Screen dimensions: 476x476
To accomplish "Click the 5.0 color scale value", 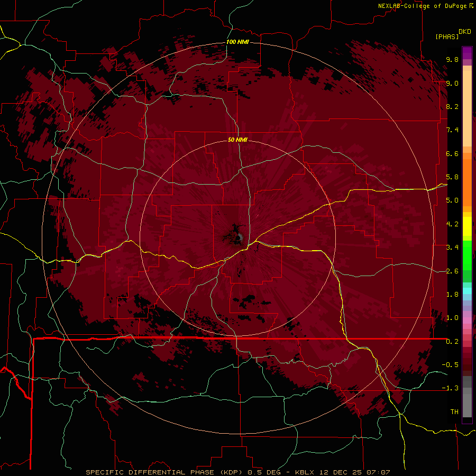I will (452, 200).
